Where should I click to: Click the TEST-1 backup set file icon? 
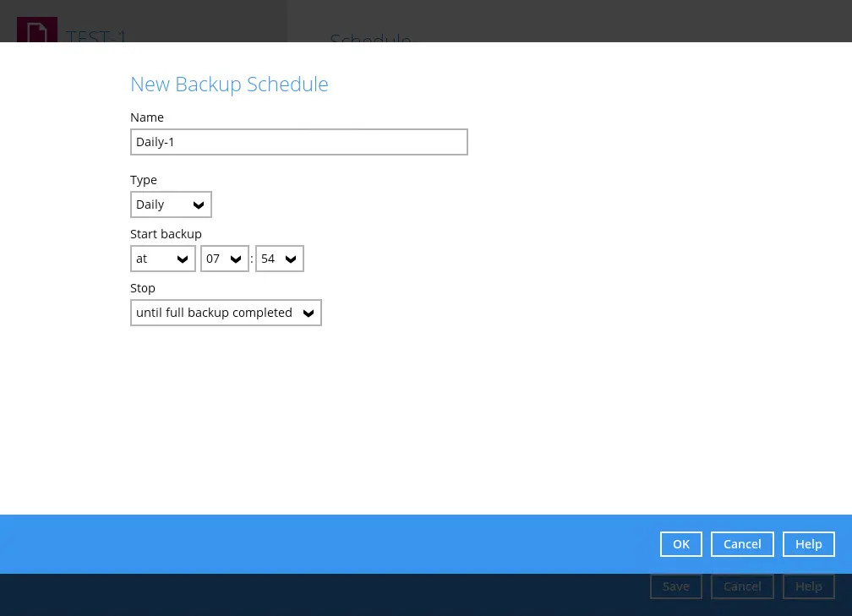pos(37,30)
